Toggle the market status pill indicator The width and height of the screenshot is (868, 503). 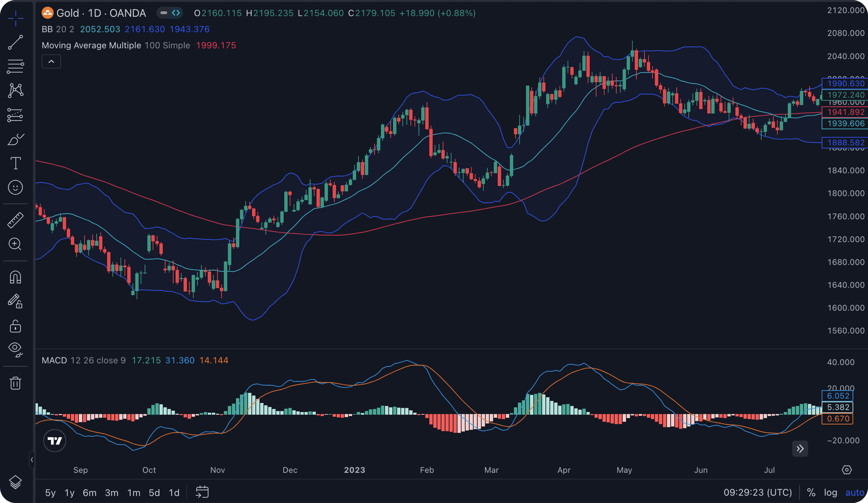(164, 13)
